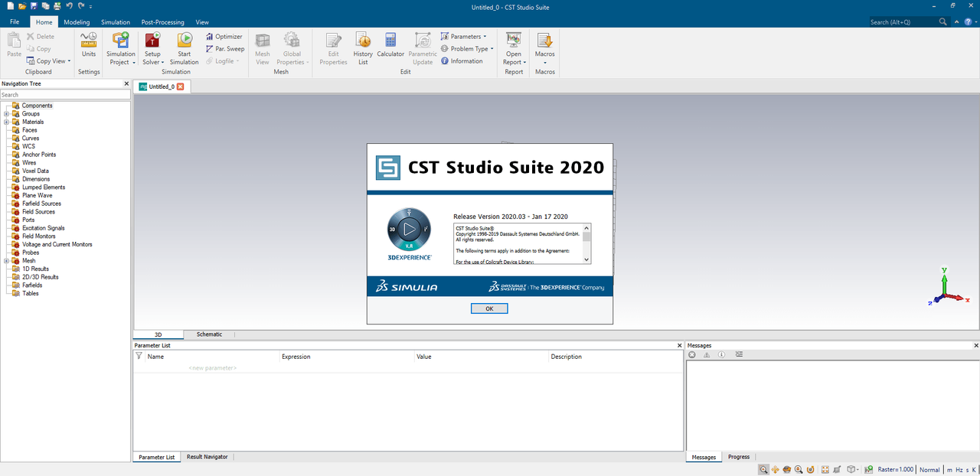Click the Raster=1.000 status bar entry

895,470
